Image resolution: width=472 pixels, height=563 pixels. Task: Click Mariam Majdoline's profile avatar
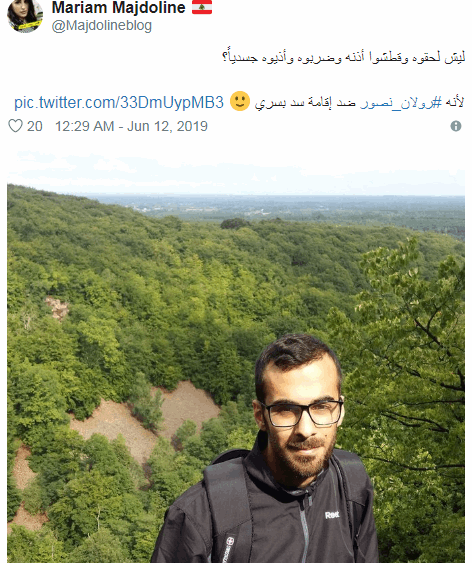(x=25, y=15)
